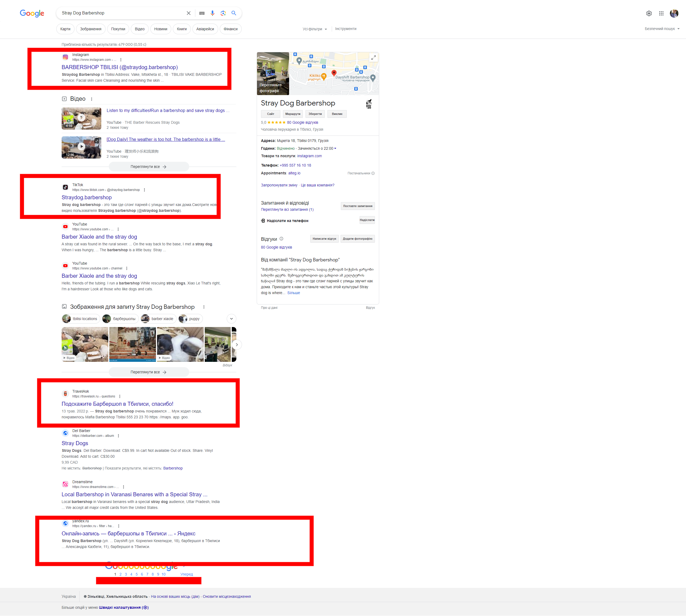Image resolution: width=686 pixels, height=616 pixels.
Task: Expand more image filter chips chevron
Action: 232,319
